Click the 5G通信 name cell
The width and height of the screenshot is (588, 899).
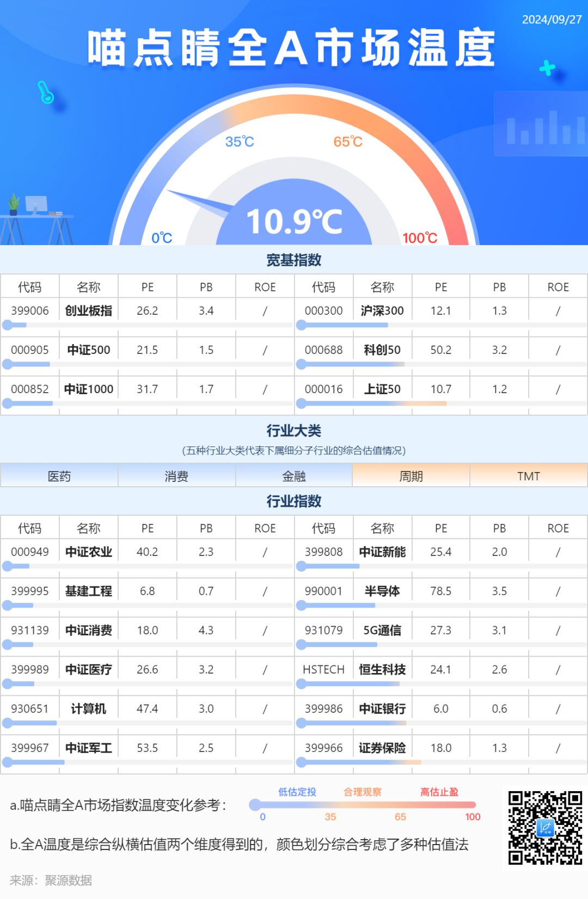click(382, 630)
